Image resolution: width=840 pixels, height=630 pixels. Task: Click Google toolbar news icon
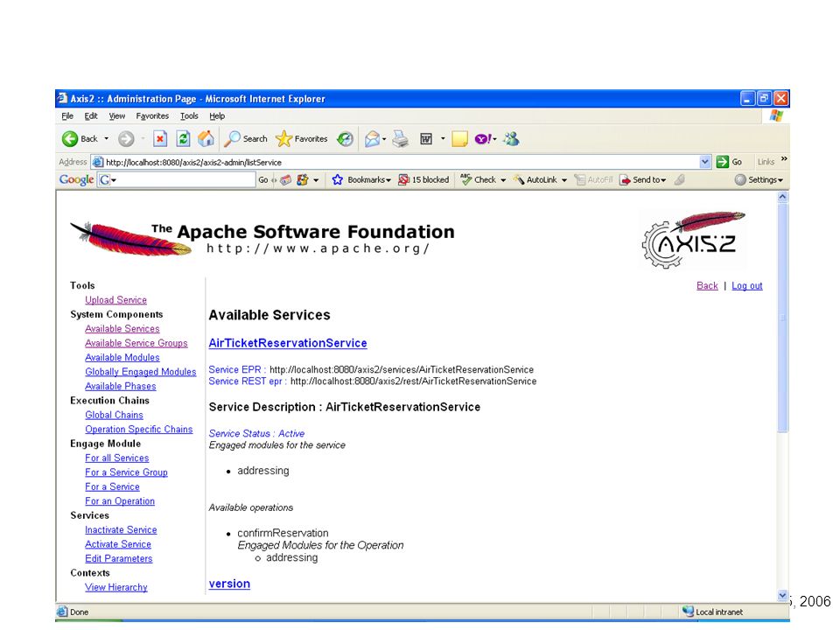(x=286, y=180)
